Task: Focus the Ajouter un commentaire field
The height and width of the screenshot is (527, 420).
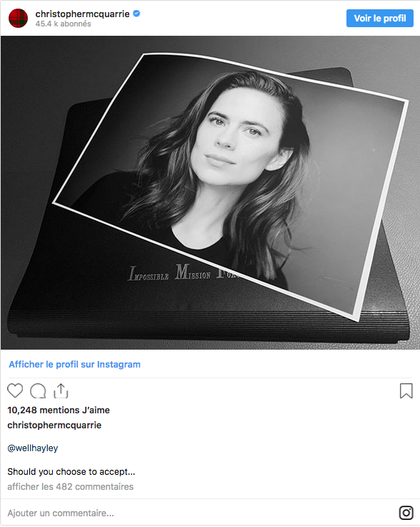Action: point(201,513)
